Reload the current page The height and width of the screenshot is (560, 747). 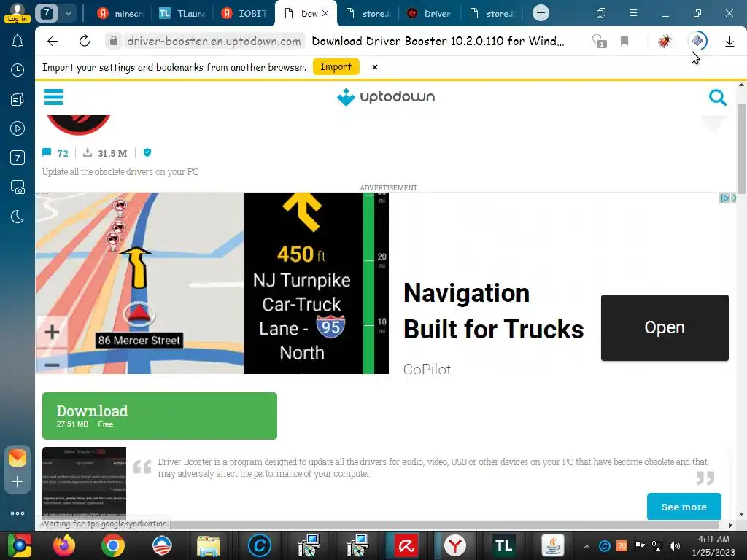[x=85, y=41]
